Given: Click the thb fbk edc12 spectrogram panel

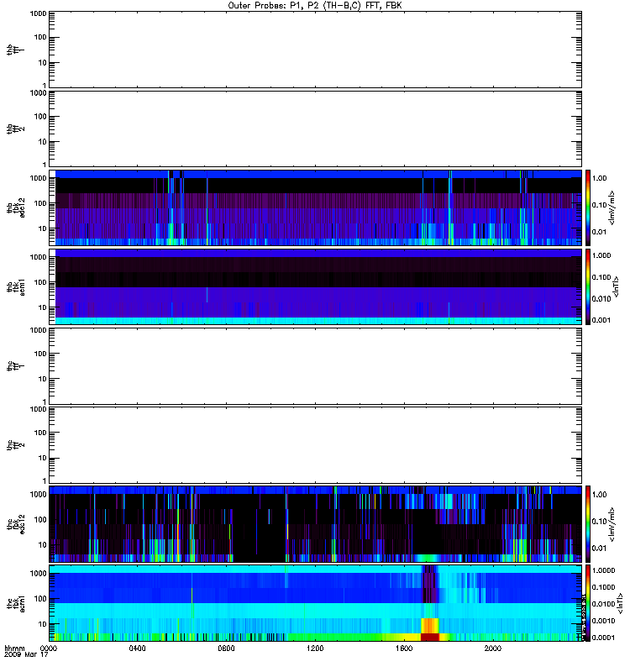Looking at the screenshot, I should click(x=316, y=207).
